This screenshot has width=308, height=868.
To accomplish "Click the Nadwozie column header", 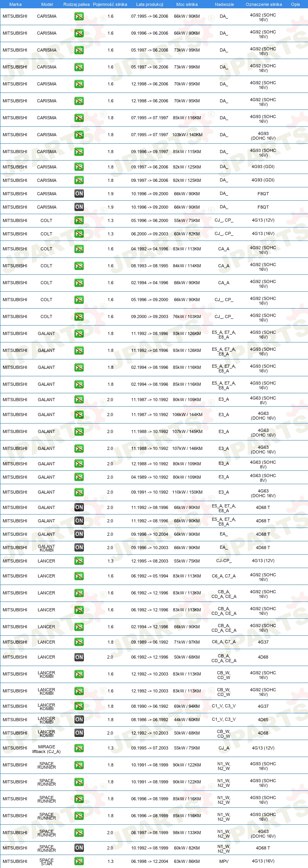I will pyautogui.click(x=225, y=4).
